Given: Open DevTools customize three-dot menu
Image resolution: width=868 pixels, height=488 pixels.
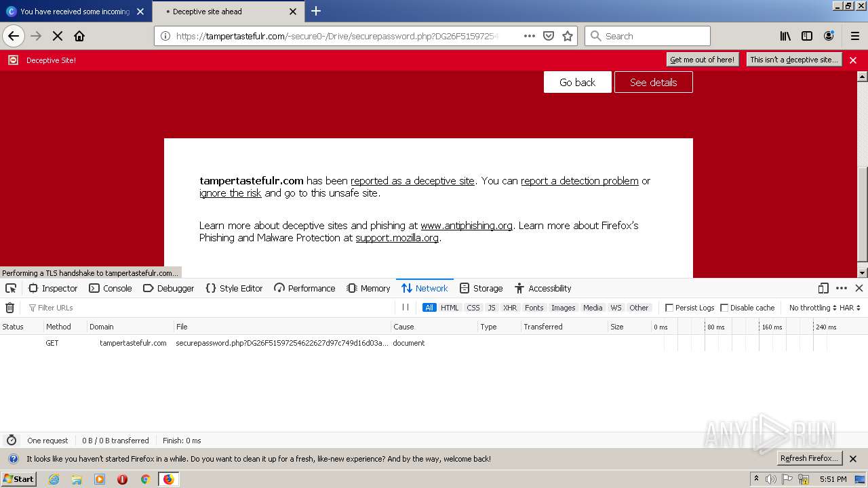Looking at the screenshot, I should click(842, 288).
